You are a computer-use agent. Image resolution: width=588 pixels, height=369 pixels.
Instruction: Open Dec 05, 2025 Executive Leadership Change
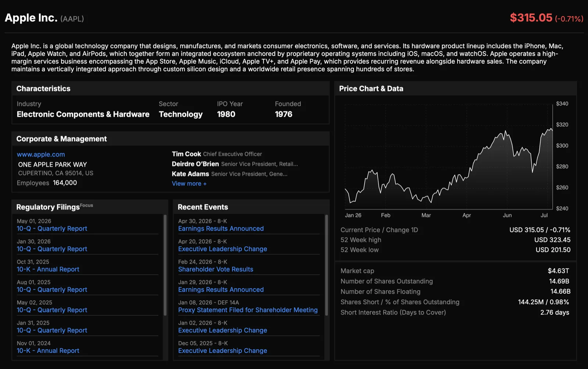222,351
